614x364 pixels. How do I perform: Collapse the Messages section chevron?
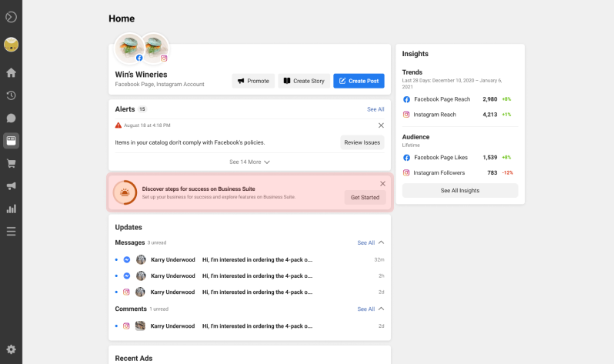pos(381,242)
